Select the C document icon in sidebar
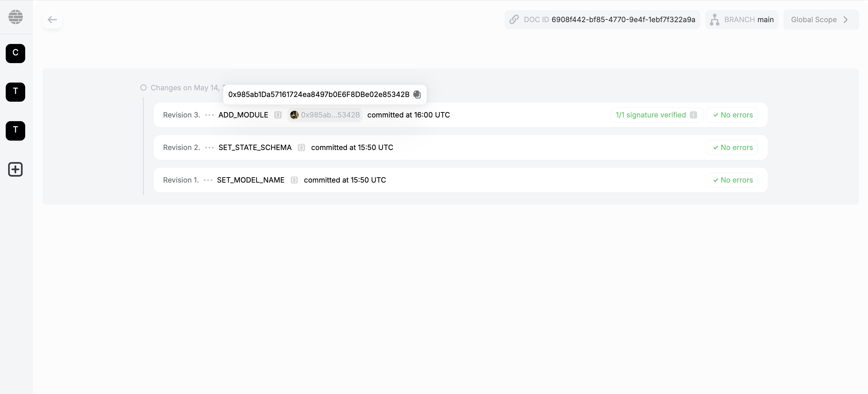 tap(15, 53)
